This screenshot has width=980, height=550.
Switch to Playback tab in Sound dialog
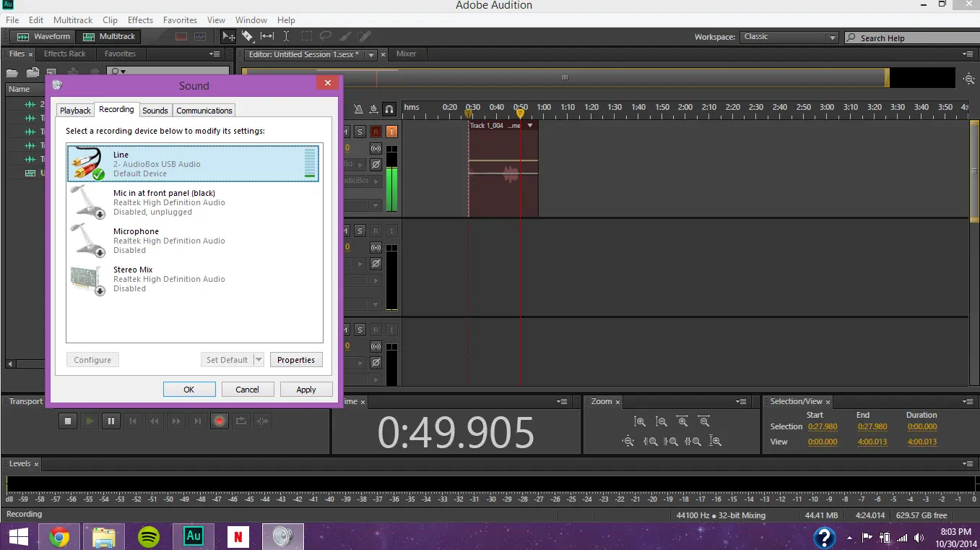click(x=75, y=111)
